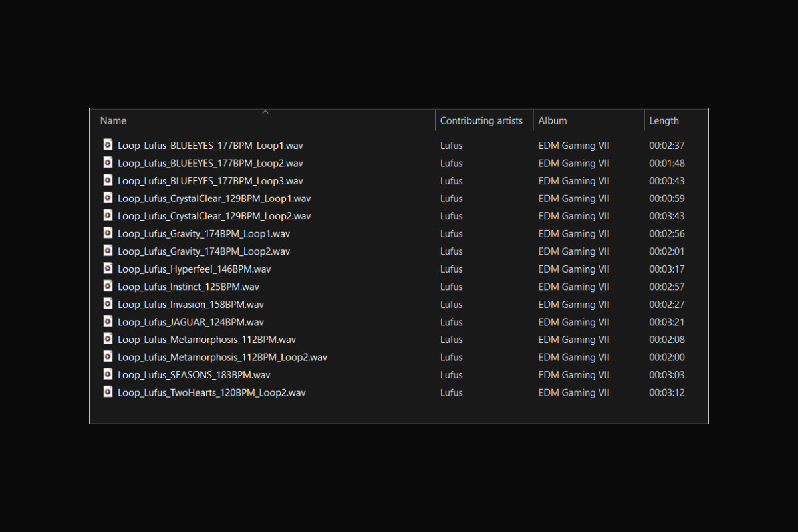
Task: Click the JAGUAR_124BPM.wav file icon
Action: click(x=108, y=321)
